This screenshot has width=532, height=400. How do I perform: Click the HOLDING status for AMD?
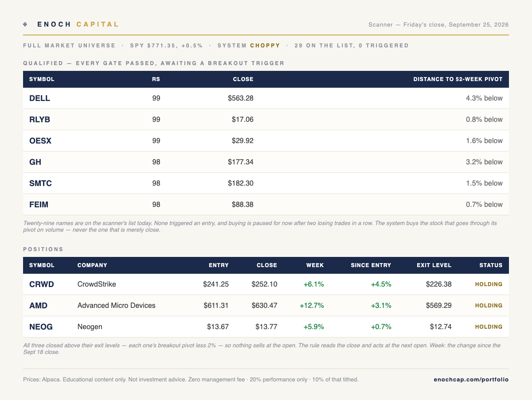tap(489, 306)
